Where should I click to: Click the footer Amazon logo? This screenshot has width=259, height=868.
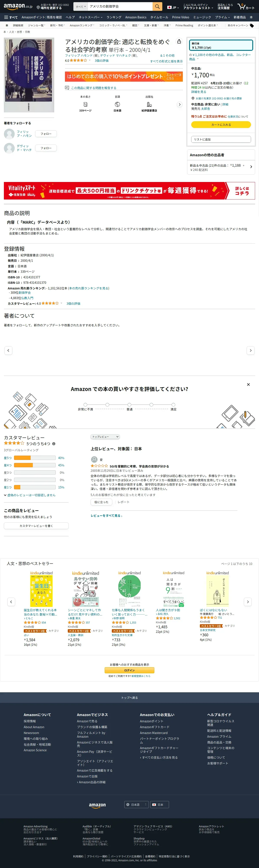click(98, 805)
